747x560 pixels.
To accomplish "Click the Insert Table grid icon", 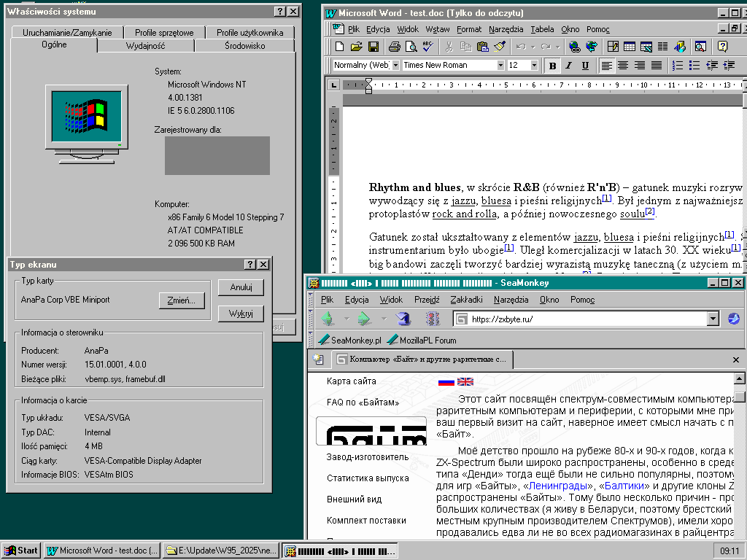I will tap(630, 46).
